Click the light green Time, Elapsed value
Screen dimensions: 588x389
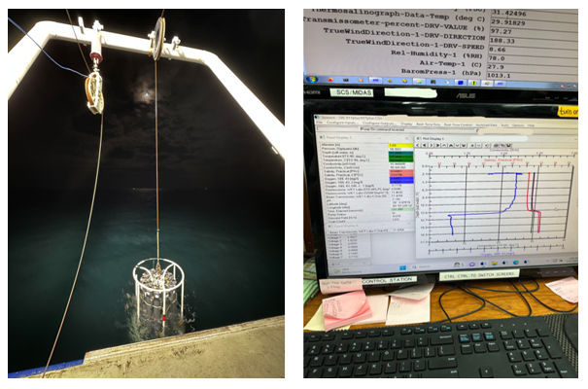[x=402, y=209]
